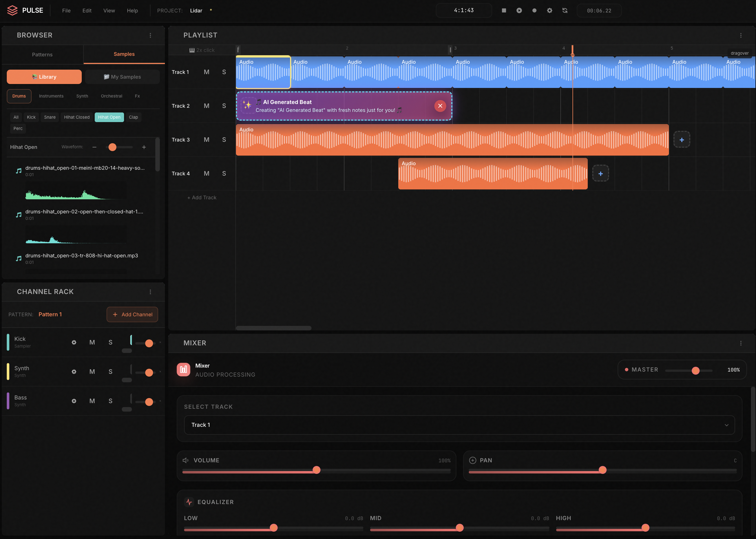The width and height of the screenshot is (756, 539).
Task: Solo Track 3 in the playlist
Action: pos(224,140)
